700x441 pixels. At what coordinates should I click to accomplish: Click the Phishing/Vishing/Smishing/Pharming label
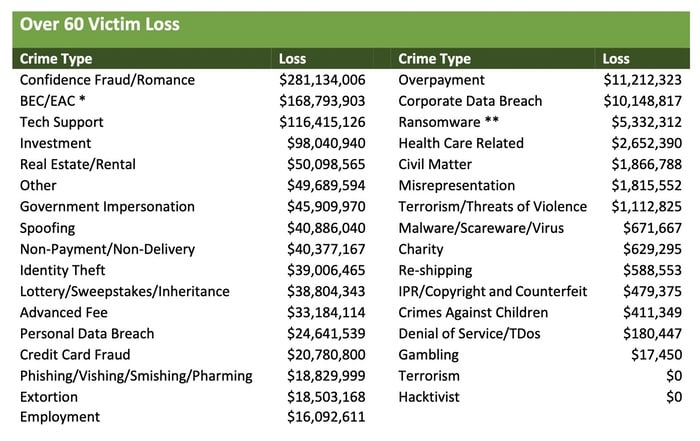pos(136,376)
